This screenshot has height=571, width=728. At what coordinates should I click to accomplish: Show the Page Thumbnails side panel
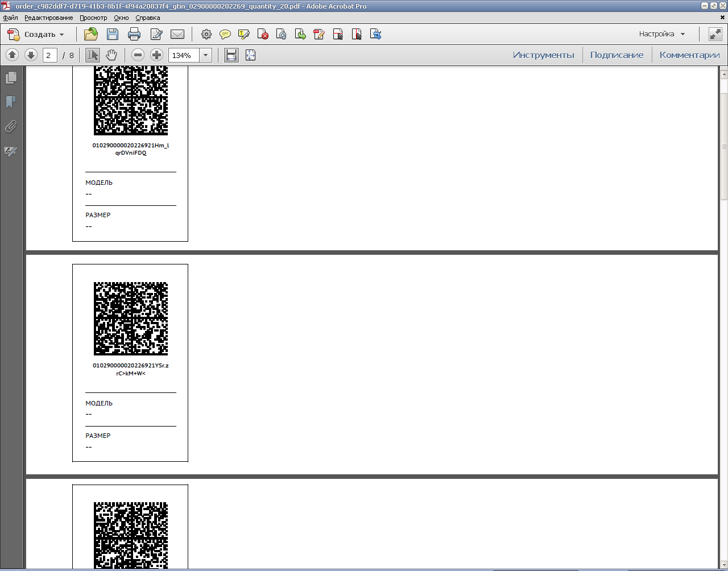(11, 77)
